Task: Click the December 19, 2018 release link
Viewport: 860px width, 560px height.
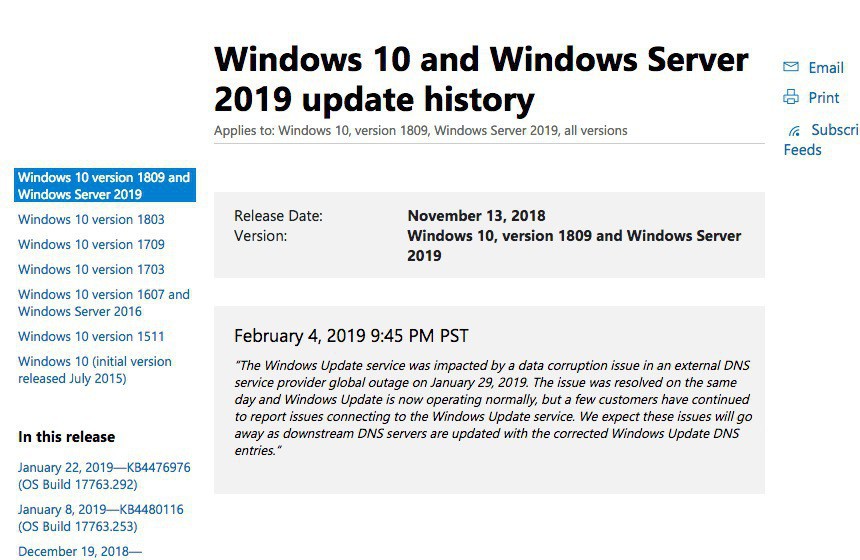Action: [80, 551]
